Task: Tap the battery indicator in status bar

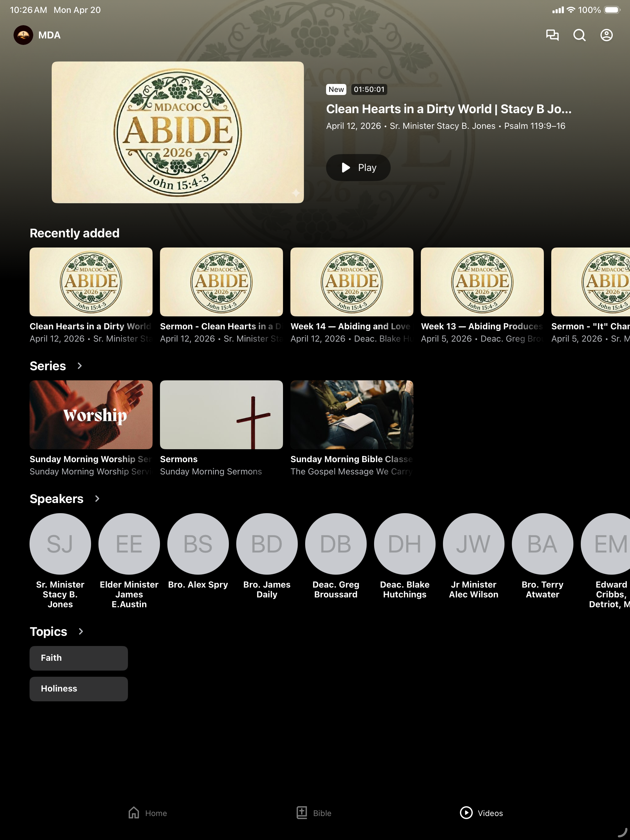Action: click(612, 10)
